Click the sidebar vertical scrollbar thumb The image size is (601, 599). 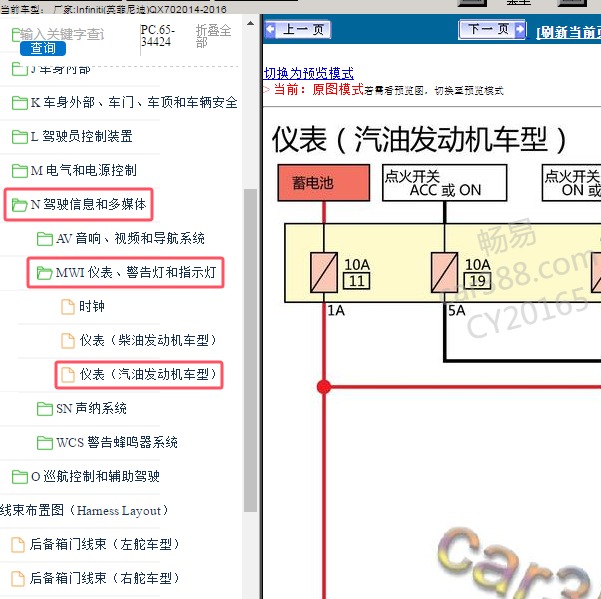(x=250, y=350)
